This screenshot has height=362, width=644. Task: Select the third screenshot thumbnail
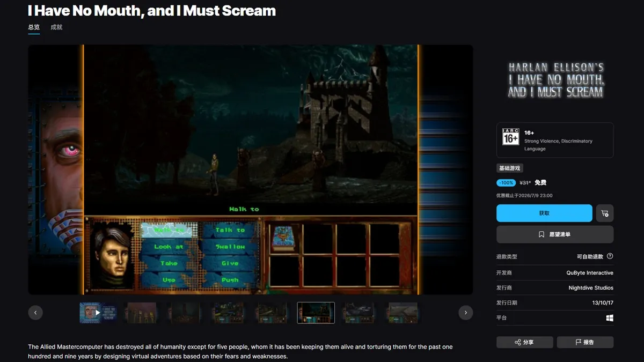(185, 313)
